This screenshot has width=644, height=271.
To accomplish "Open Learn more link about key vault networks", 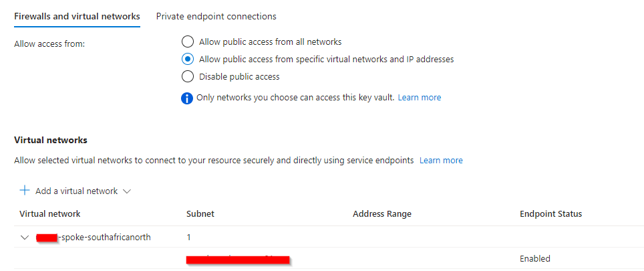I will pyautogui.click(x=420, y=98).
